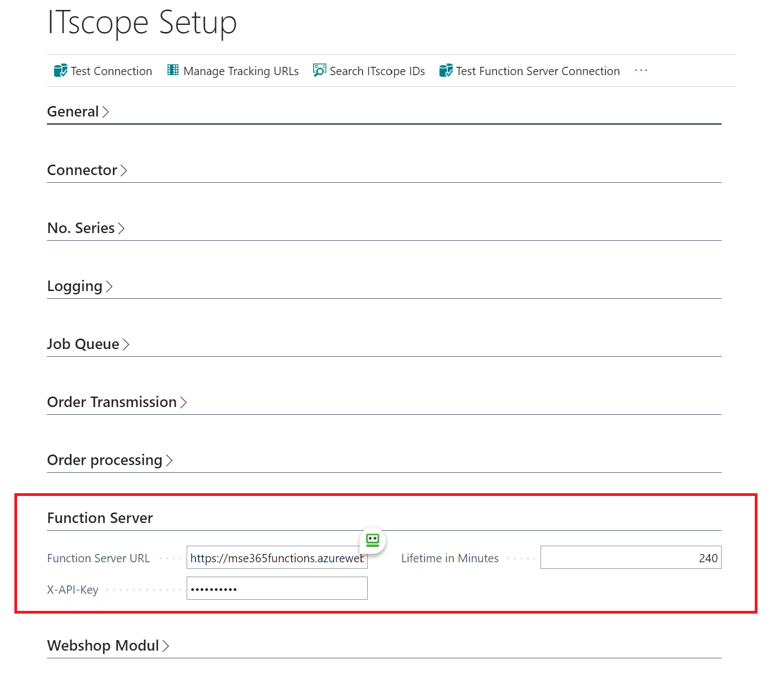Expand the General section
This screenshot has width=784, height=697.
78,112
